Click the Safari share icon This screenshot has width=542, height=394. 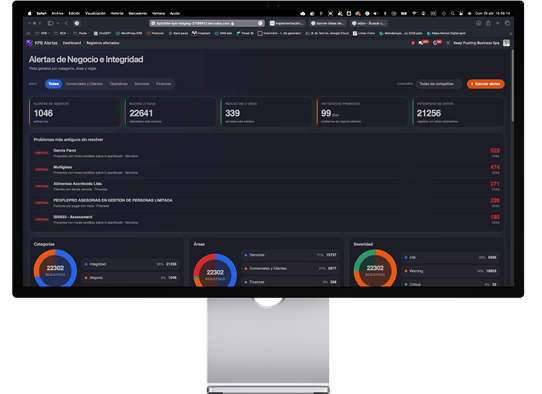[488, 23]
